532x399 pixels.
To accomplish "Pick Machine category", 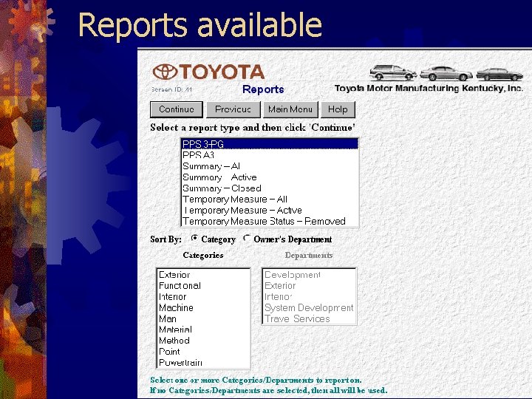I will (x=203, y=307).
